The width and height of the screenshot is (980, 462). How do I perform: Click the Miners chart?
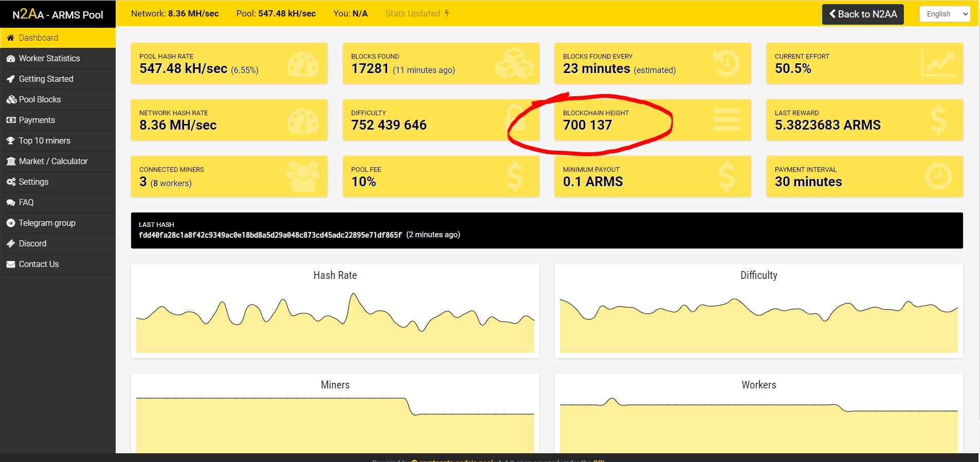click(335, 424)
